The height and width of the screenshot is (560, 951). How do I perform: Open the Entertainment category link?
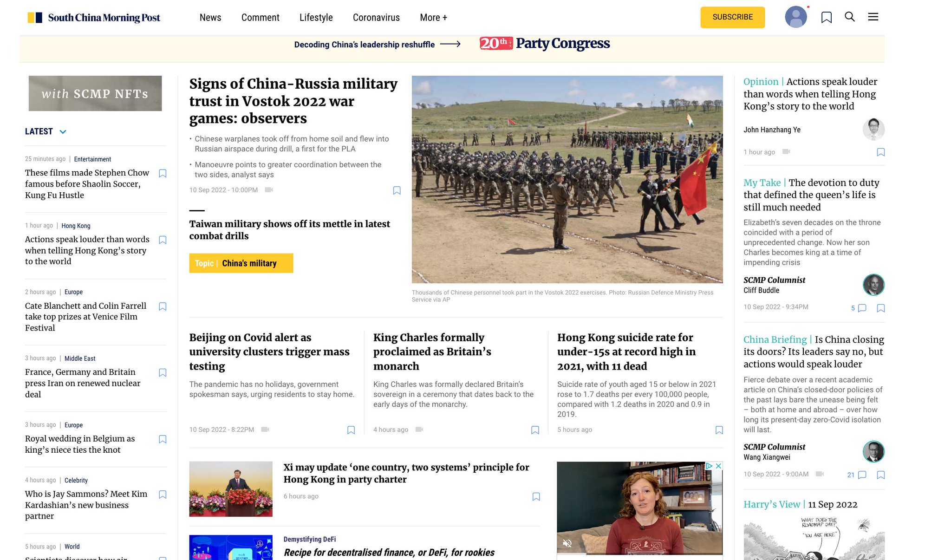92,159
